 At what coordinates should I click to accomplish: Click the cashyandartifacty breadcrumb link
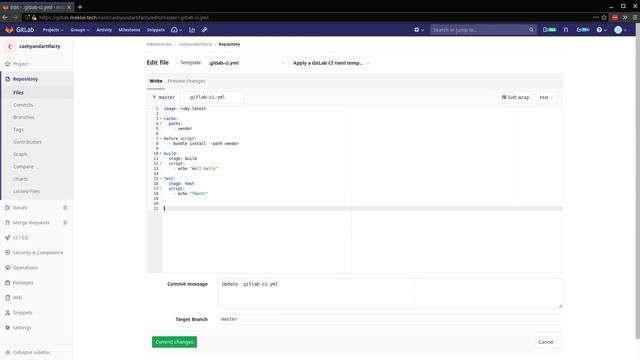[x=196, y=44]
